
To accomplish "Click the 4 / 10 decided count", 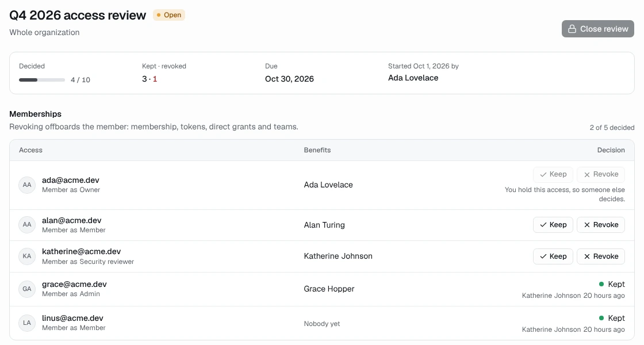I will click(80, 80).
